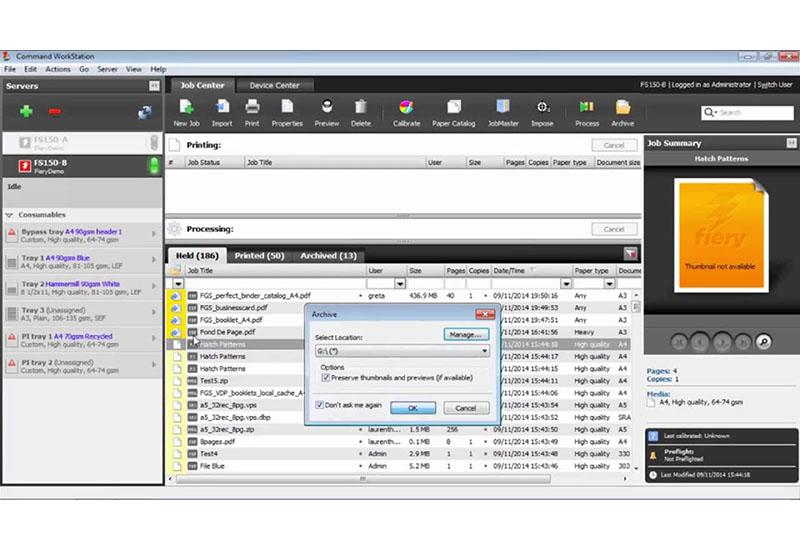The width and height of the screenshot is (800, 550).
Task: Open the Server menu
Action: pyautogui.click(x=107, y=69)
